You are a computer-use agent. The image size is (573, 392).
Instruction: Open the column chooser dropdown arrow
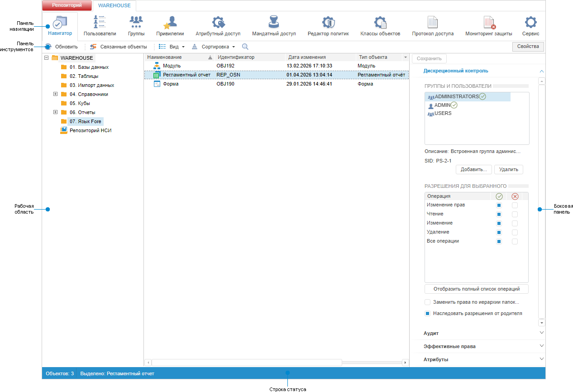[405, 57]
